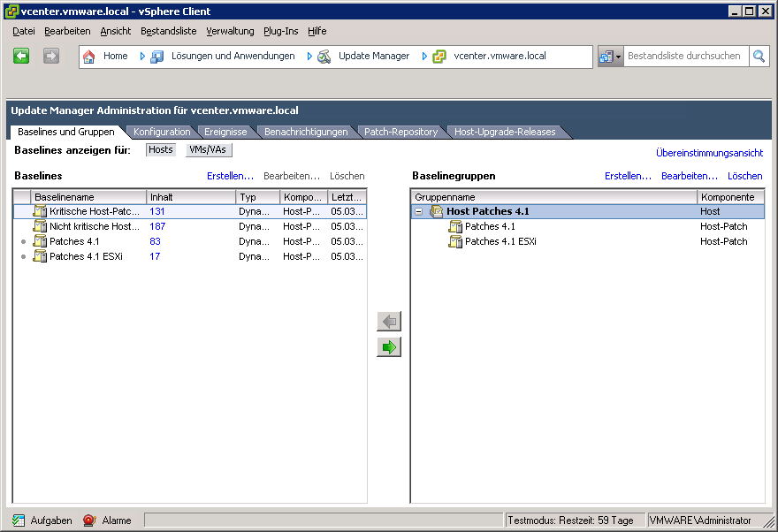Viewport: 778px width, 532px height.
Task: Click Erstellen link under Baselines
Action: point(230,176)
